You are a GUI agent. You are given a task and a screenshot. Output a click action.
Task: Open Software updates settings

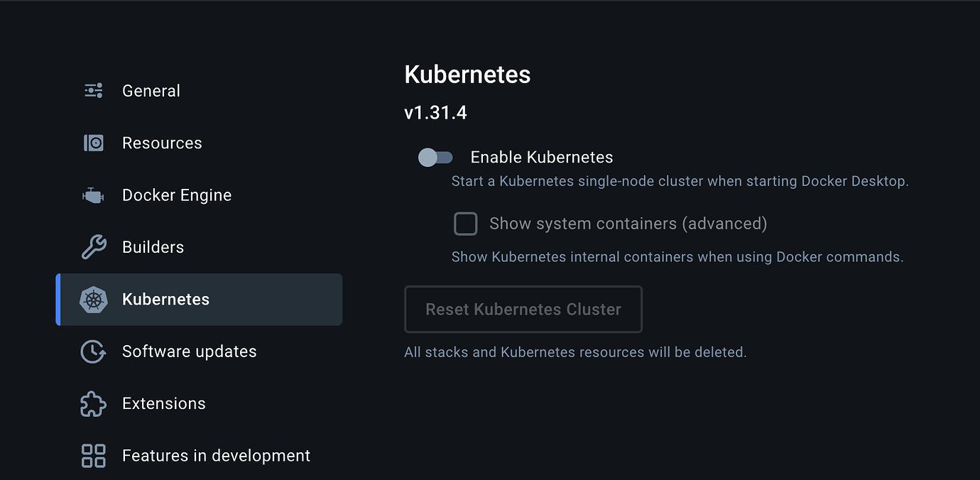click(189, 351)
